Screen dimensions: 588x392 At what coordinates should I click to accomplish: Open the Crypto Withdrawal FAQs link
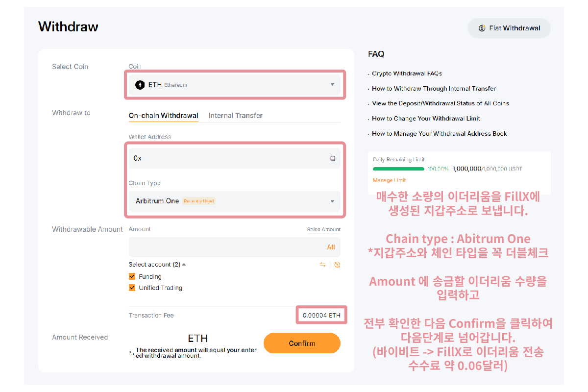click(x=407, y=73)
